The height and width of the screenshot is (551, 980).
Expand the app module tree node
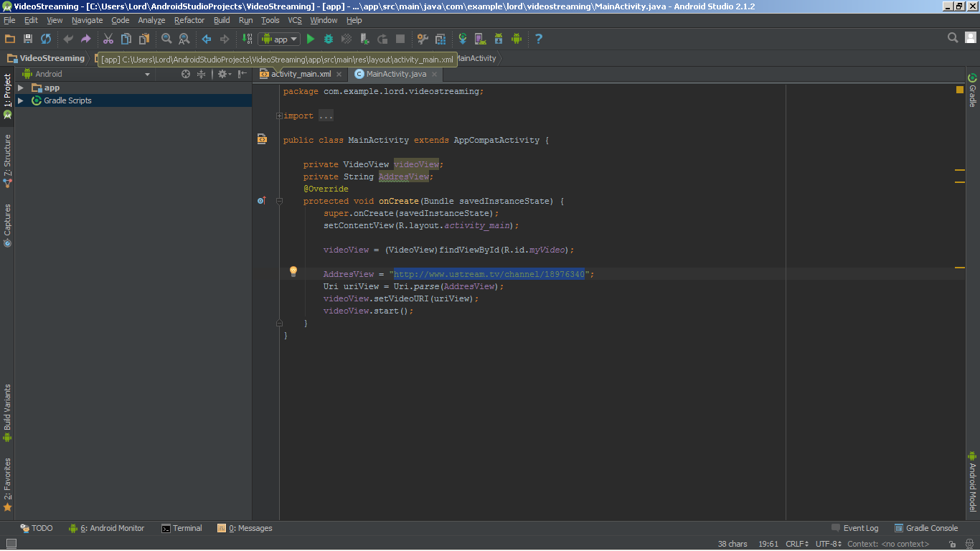[21, 88]
